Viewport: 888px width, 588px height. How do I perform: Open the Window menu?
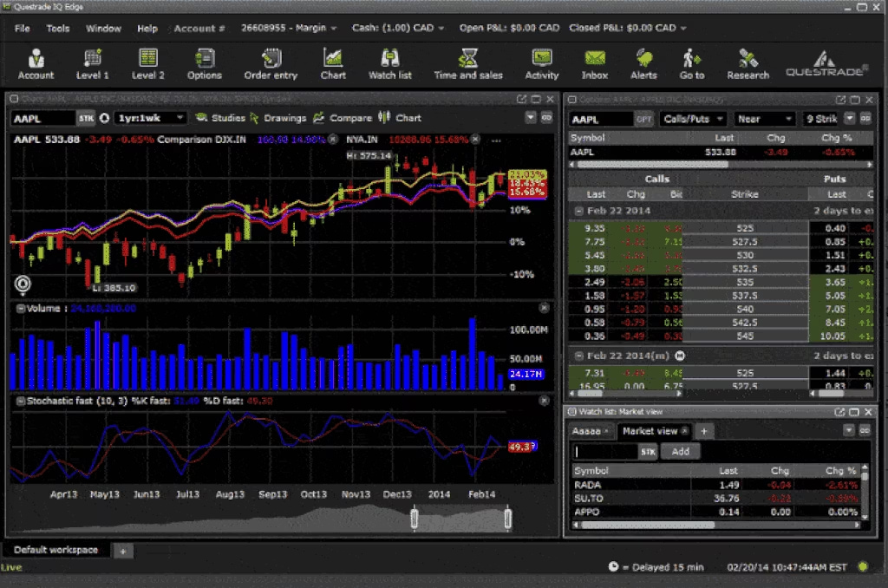tap(103, 28)
